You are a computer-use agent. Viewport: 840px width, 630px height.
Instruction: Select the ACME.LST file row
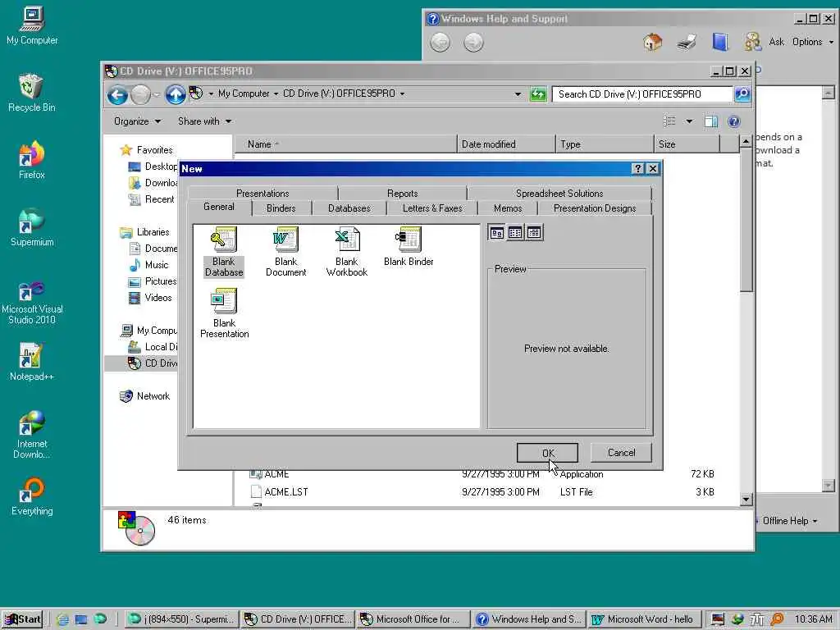(482, 492)
